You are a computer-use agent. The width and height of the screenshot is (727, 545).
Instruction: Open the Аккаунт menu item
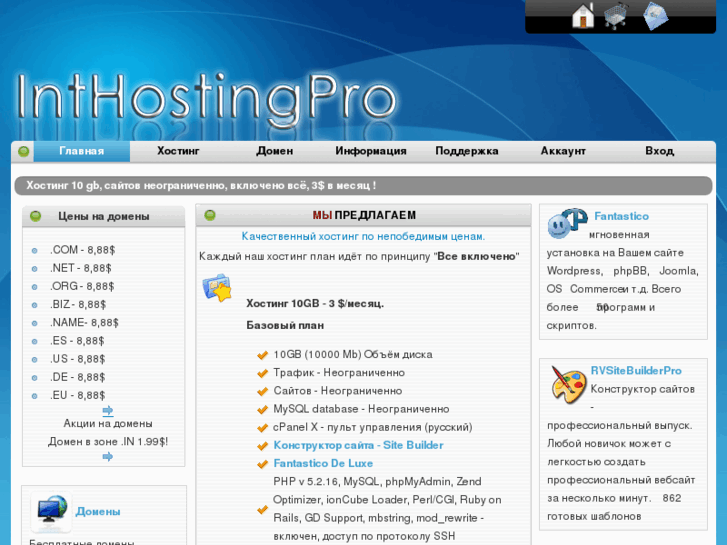coord(563,151)
